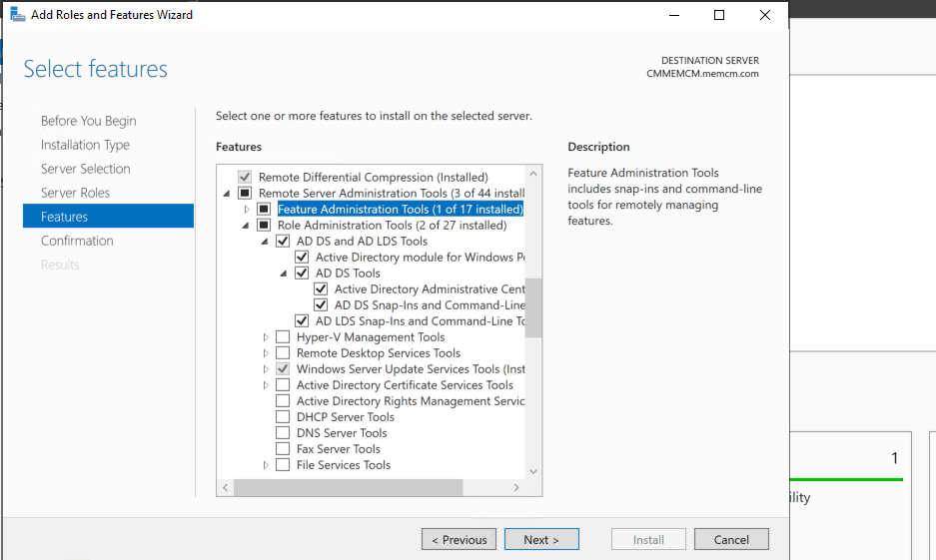Uncheck Active Directory Administrative Center checkbox
The image size is (936, 560).
tap(321, 289)
